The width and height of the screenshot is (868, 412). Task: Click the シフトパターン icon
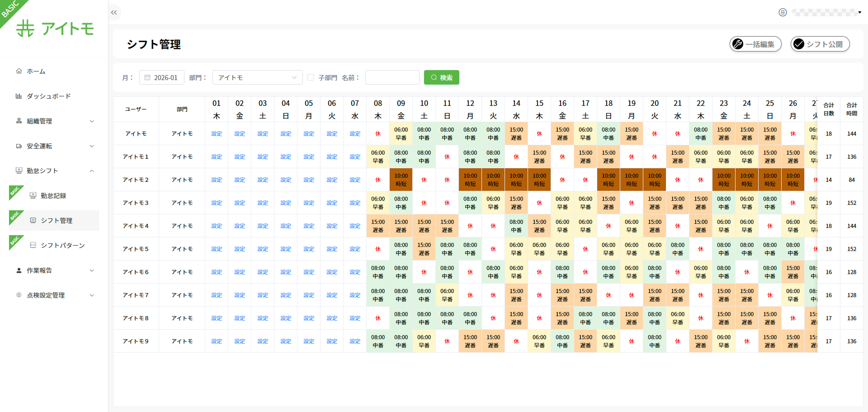pyautogui.click(x=33, y=245)
